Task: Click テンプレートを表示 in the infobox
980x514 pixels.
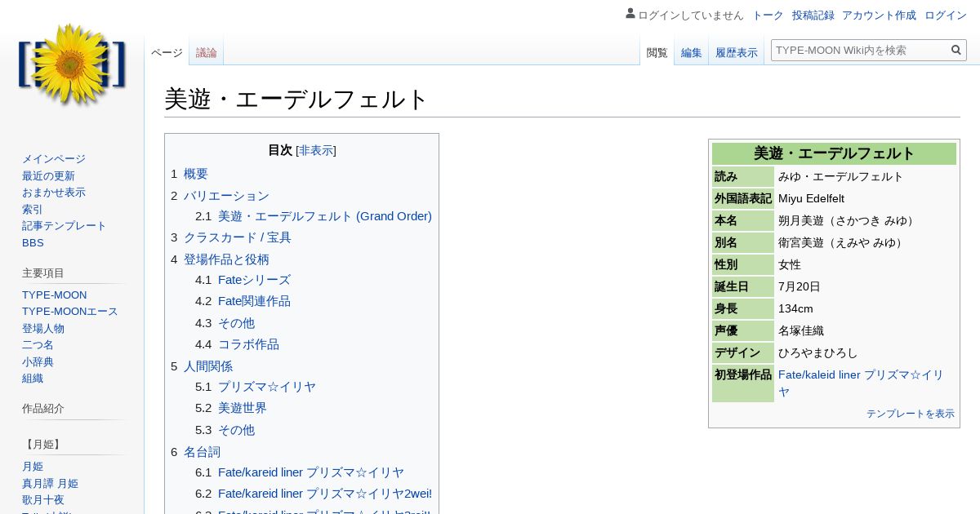Action: (911, 414)
